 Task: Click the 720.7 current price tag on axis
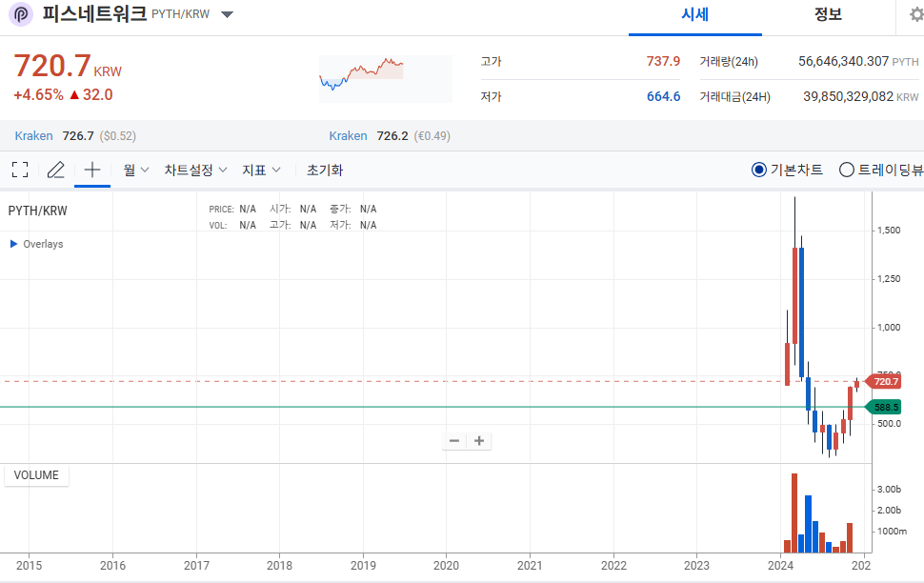click(883, 381)
